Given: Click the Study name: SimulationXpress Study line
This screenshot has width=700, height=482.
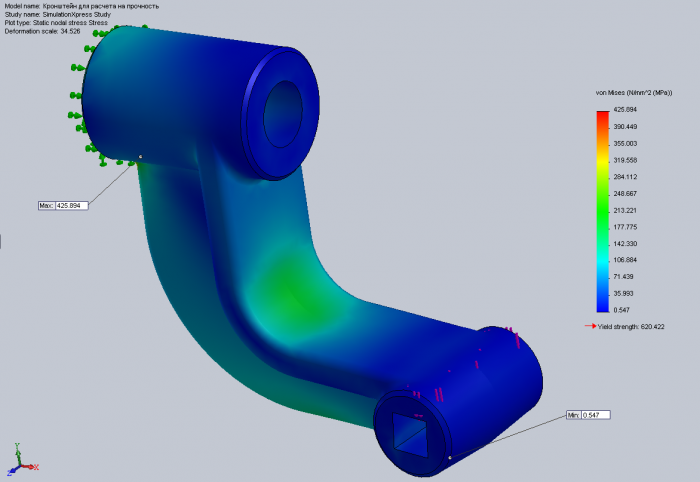Looking at the screenshot, I should (x=58, y=15).
